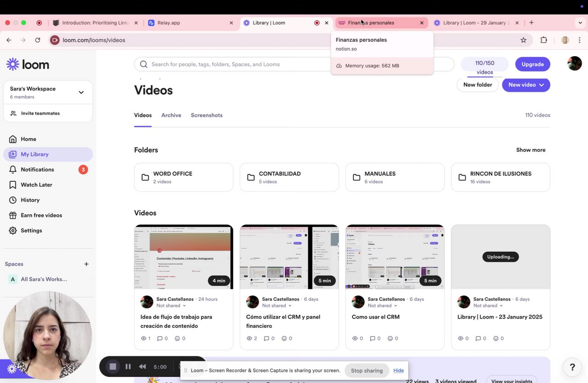Open the user avatar at top right
The width and height of the screenshot is (588, 383).
point(575,63)
